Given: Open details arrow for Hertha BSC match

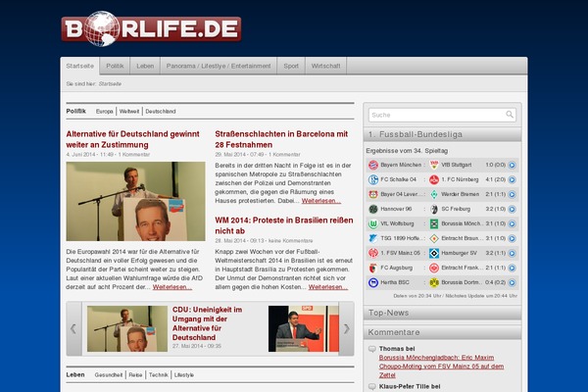Looking at the screenshot, I should (x=512, y=282).
